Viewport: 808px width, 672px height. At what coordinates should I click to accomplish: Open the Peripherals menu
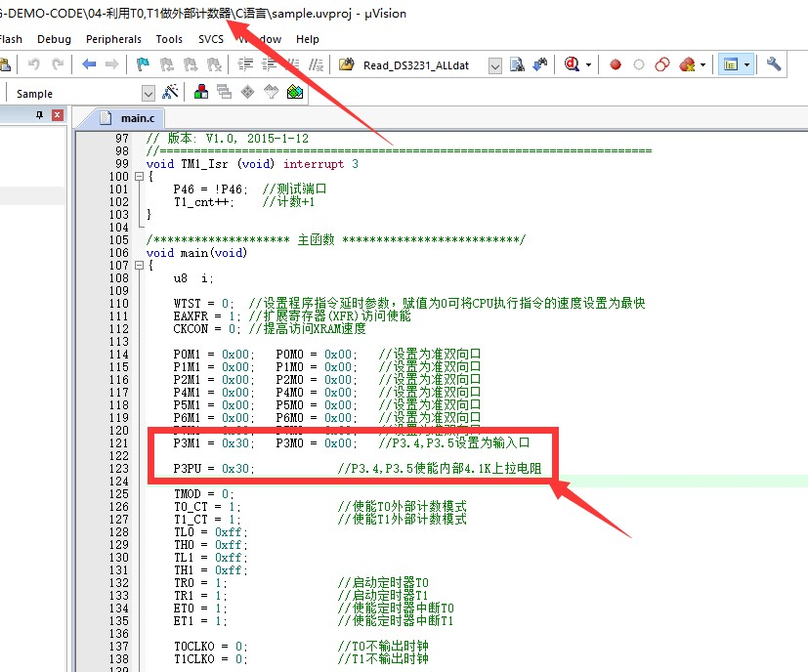coord(113,39)
